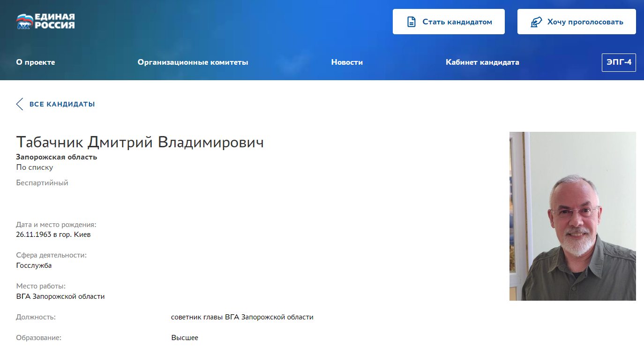Click the back chevron before Все кандидаты
The image size is (644, 349).
20,104
